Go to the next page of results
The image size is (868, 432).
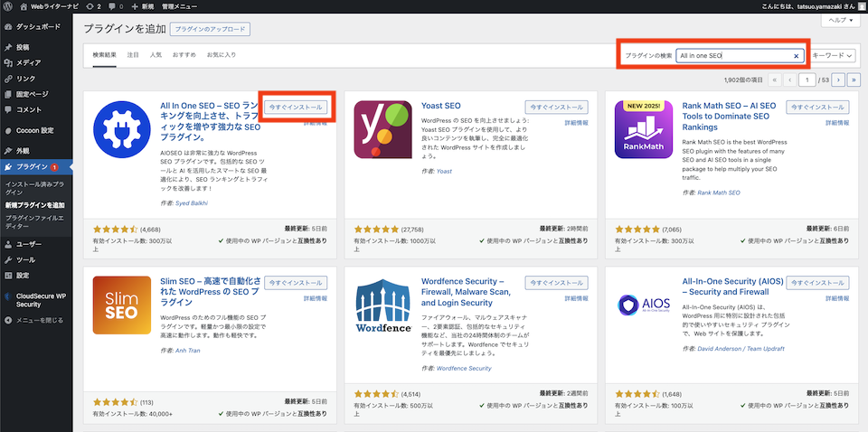(838, 80)
